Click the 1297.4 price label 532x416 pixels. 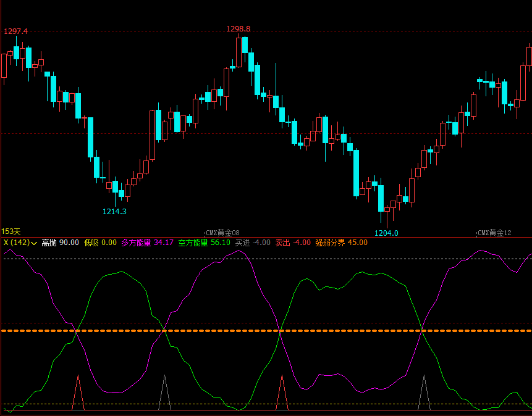(15, 31)
